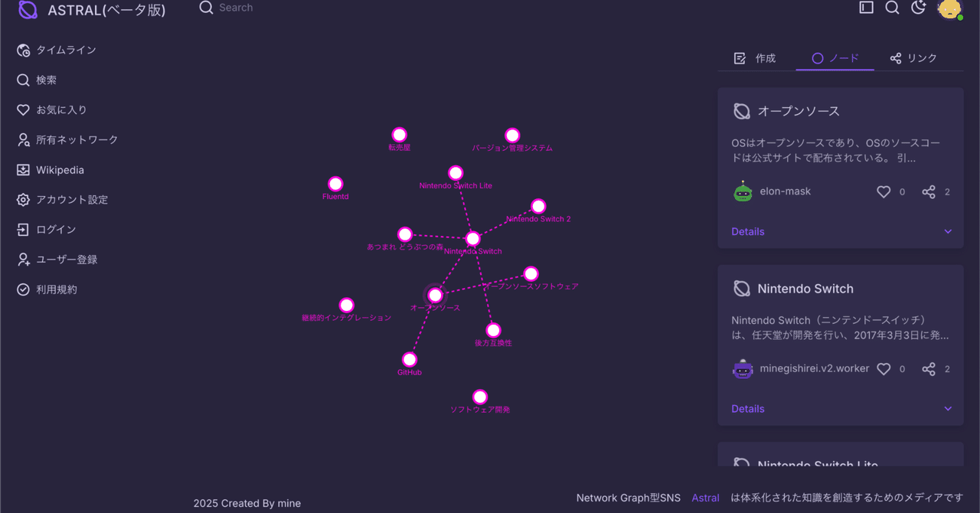Click the person-search icon for 所有ネットワーク
This screenshot has width=980, height=513.
coord(23,139)
